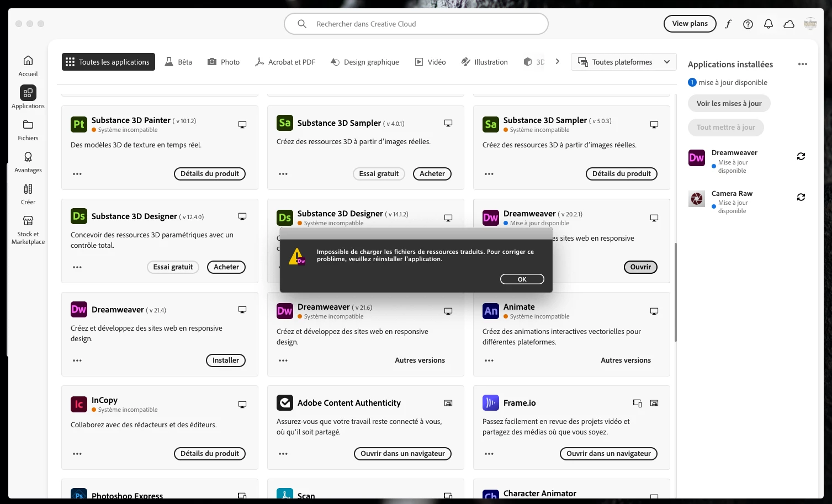
Task: Open Dreamweaver v 21.4 more options
Action: click(77, 360)
